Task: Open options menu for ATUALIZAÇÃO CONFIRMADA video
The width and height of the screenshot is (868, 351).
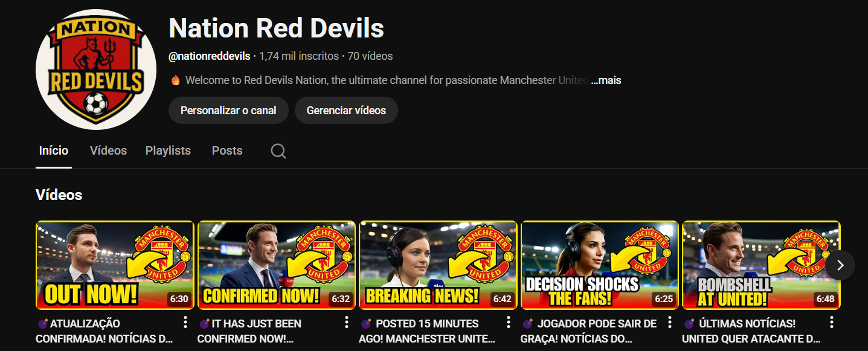Action: (x=185, y=322)
